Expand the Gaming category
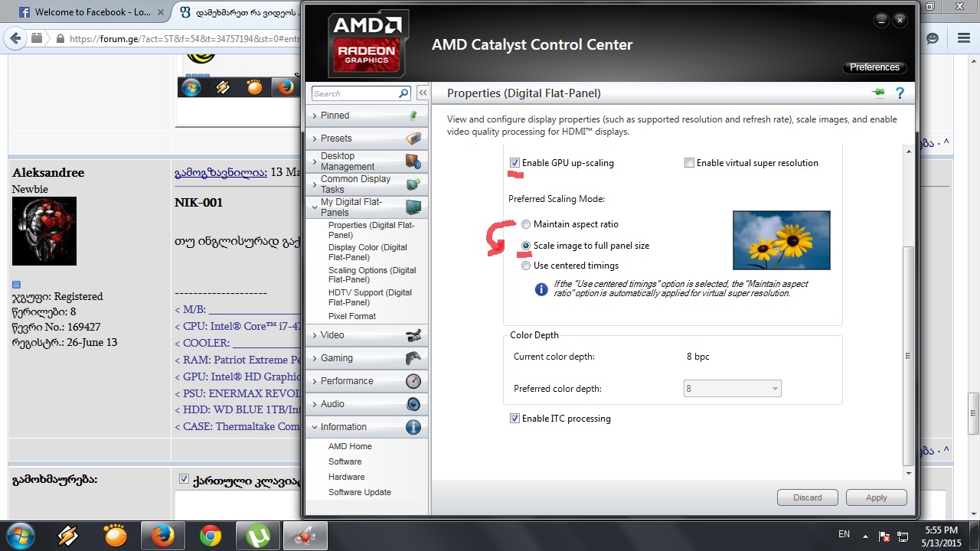This screenshot has height=551, width=980. pos(315,358)
